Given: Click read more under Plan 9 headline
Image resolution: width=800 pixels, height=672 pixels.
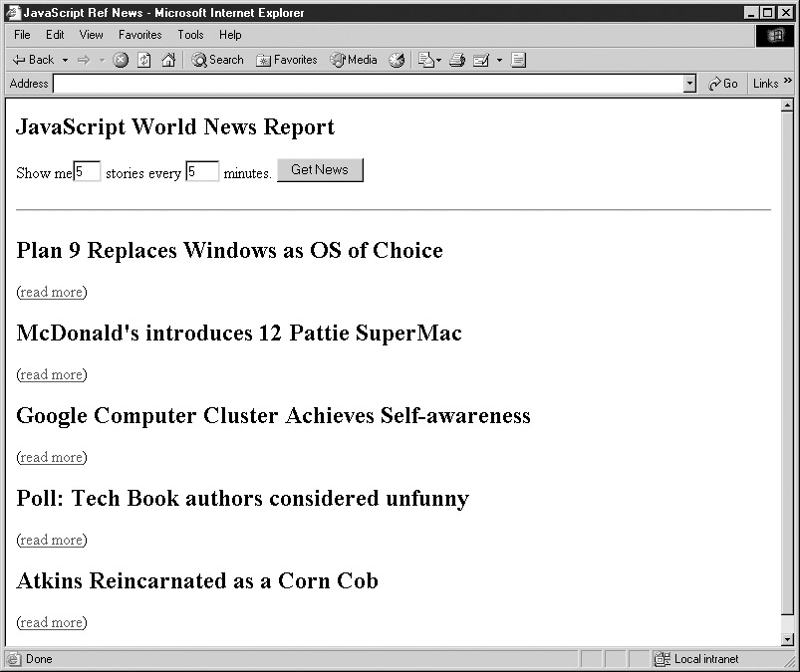Looking at the screenshot, I should (x=51, y=292).
